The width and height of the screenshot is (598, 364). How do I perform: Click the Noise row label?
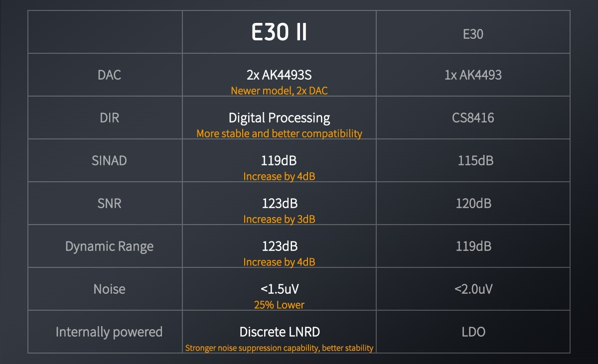point(109,289)
